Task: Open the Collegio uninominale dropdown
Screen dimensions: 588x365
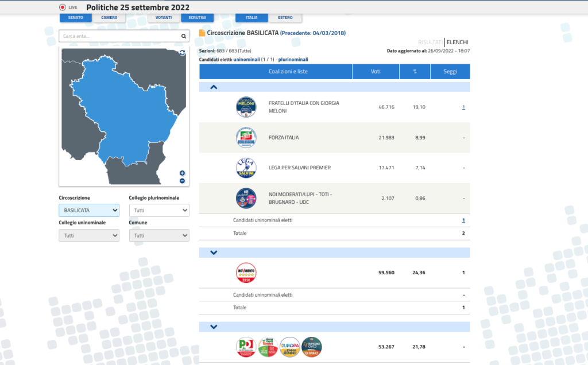Action: (x=89, y=235)
